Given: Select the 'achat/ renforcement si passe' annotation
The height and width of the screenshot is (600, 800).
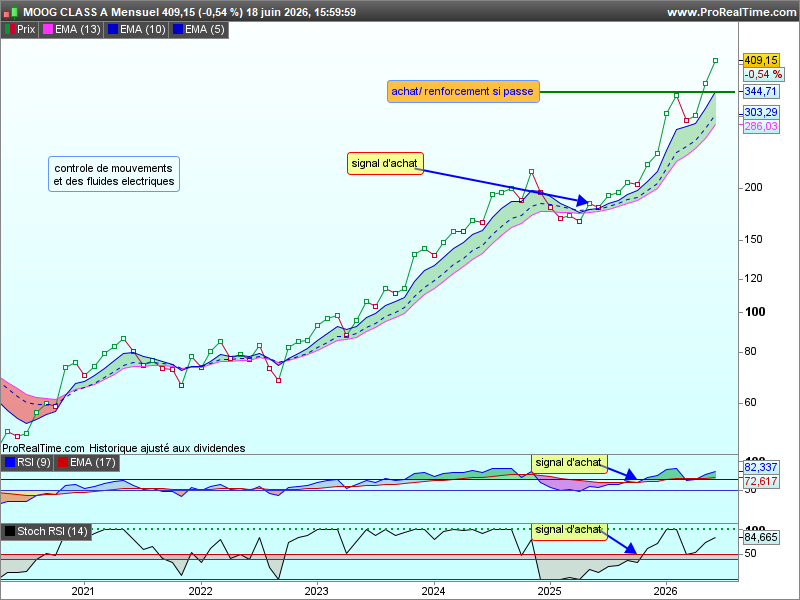Looking at the screenshot, I should [x=463, y=91].
